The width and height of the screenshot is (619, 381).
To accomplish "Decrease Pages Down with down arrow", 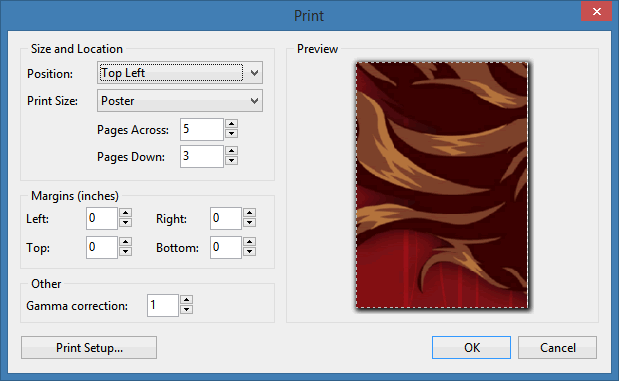I will click(x=231, y=161).
